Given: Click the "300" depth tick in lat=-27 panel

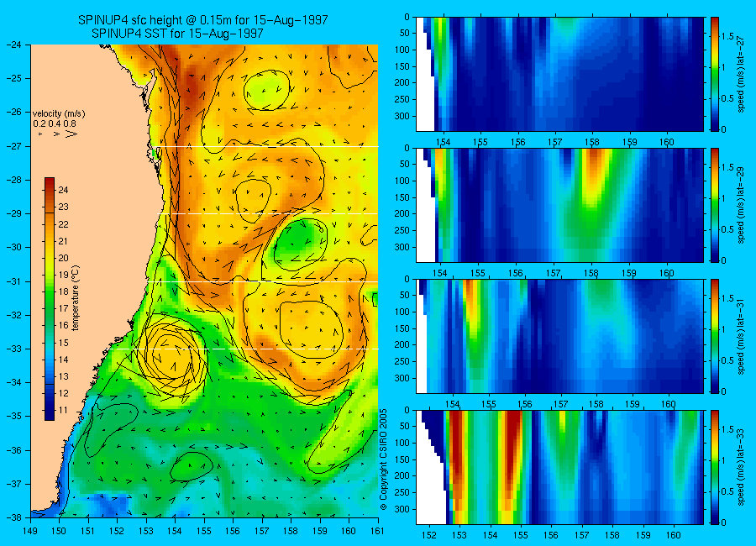Looking at the screenshot, I should pos(402,116).
